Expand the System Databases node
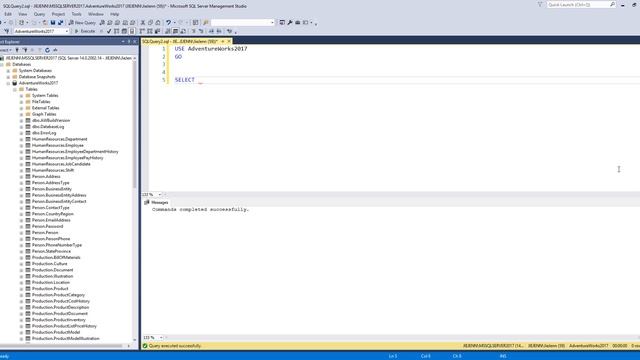This screenshot has width=640, height=360. coord(8,71)
